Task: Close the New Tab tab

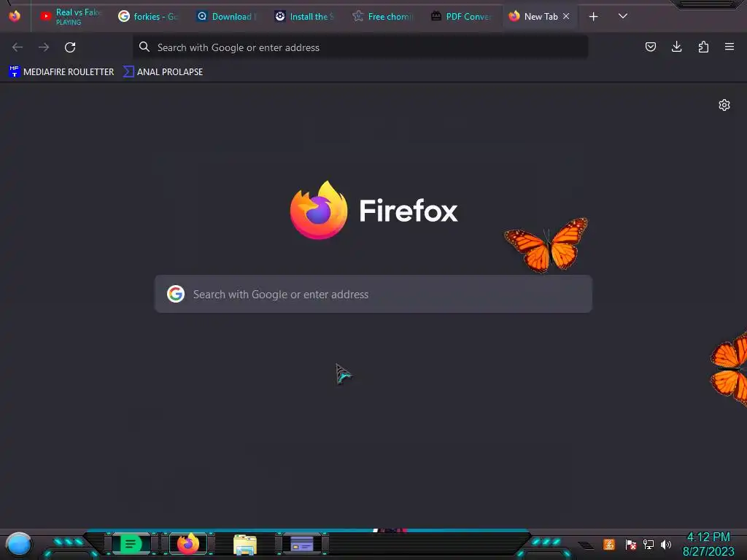Action: 566,16
